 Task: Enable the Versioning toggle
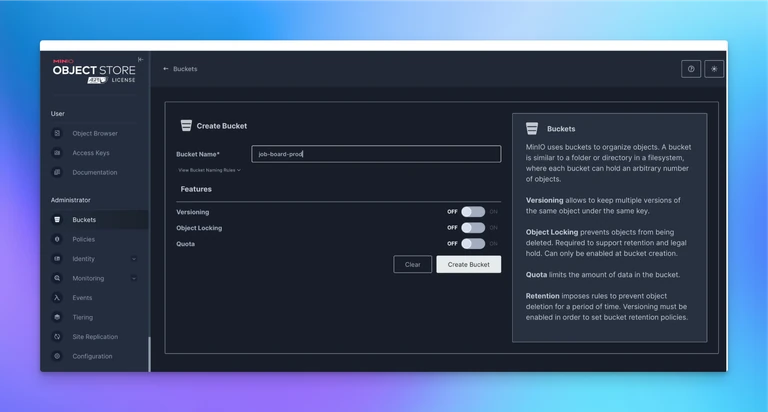[x=473, y=212]
